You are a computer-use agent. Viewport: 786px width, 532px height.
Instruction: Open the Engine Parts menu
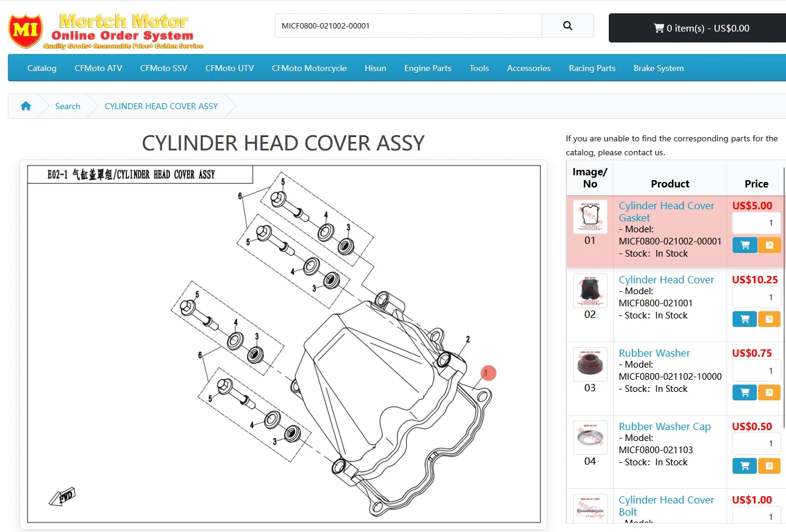(x=428, y=68)
